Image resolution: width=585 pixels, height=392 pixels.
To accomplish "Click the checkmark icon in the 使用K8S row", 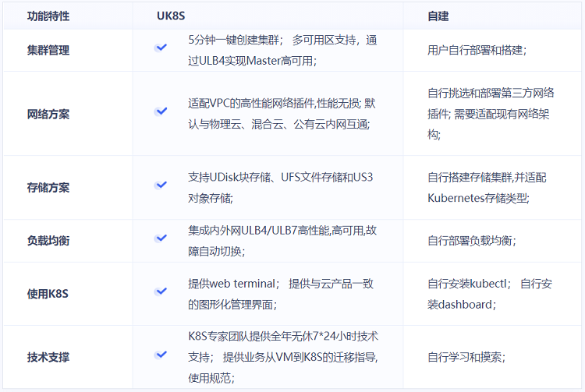I will click(161, 291).
